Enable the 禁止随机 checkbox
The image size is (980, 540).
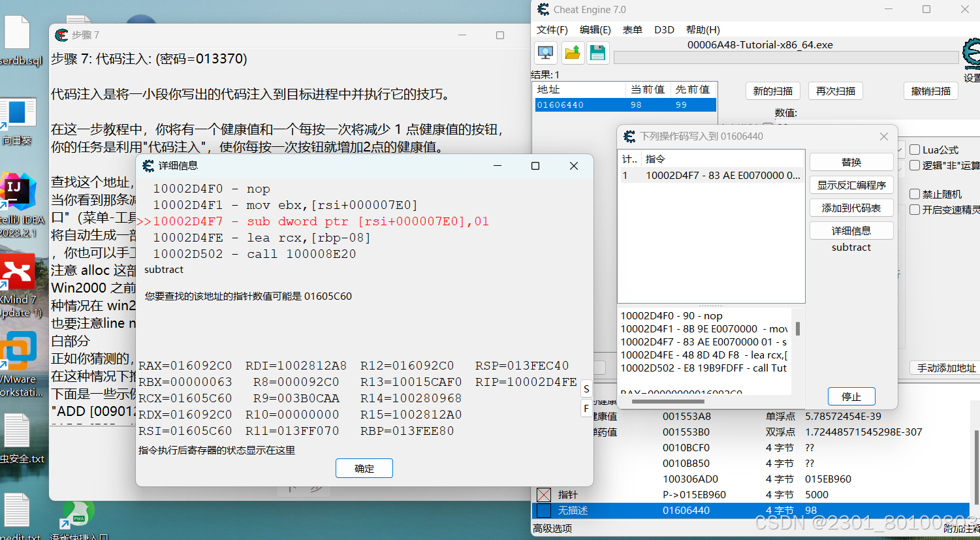[x=915, y=194]
